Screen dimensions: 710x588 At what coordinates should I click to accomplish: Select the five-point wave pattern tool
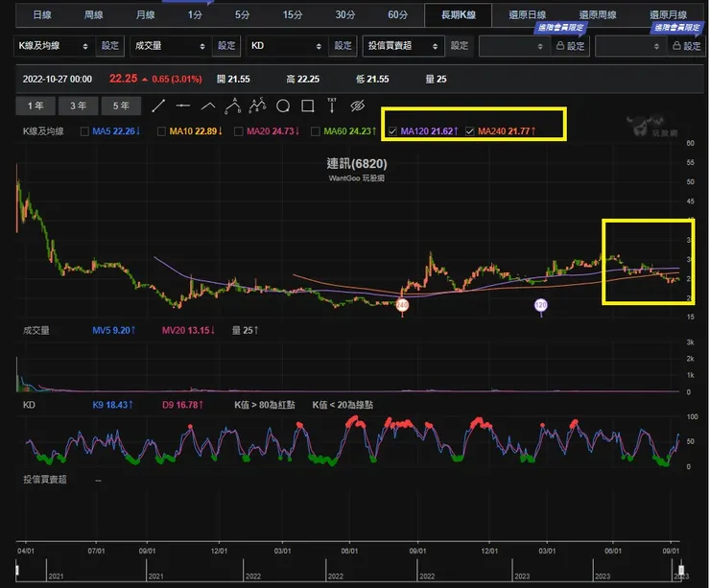pyautogui.click(x=258, y=106)
